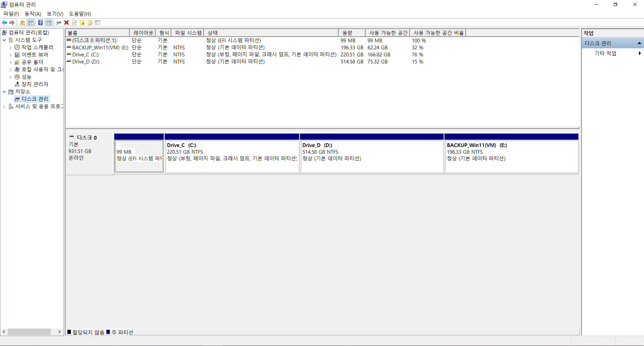Select 공유 폴더 in the tree
The height and width of the screenshot is (346, 644).
pos(32,62)
